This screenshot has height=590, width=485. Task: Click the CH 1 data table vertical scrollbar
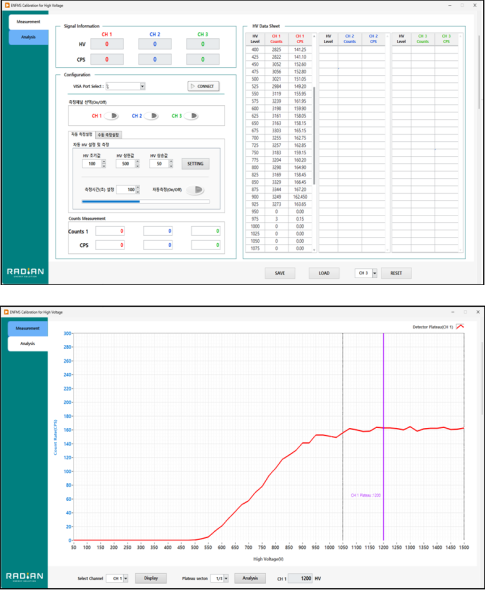click(314, 135)
